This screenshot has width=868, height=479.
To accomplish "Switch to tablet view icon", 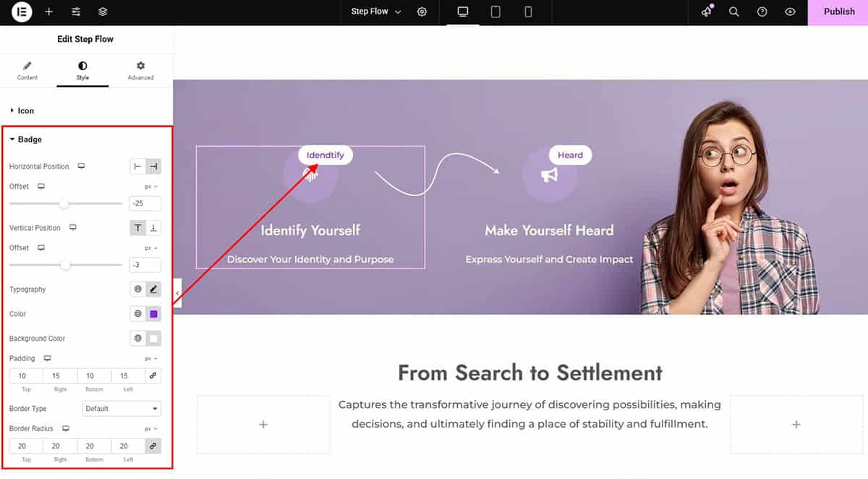I will click(x=495, y=12).
